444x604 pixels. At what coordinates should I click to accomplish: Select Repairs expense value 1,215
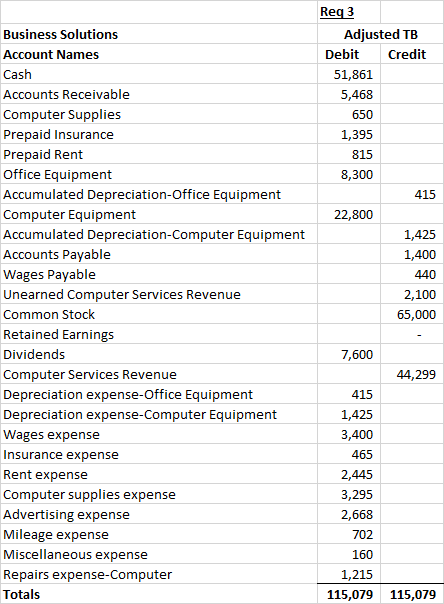(357, 575)
